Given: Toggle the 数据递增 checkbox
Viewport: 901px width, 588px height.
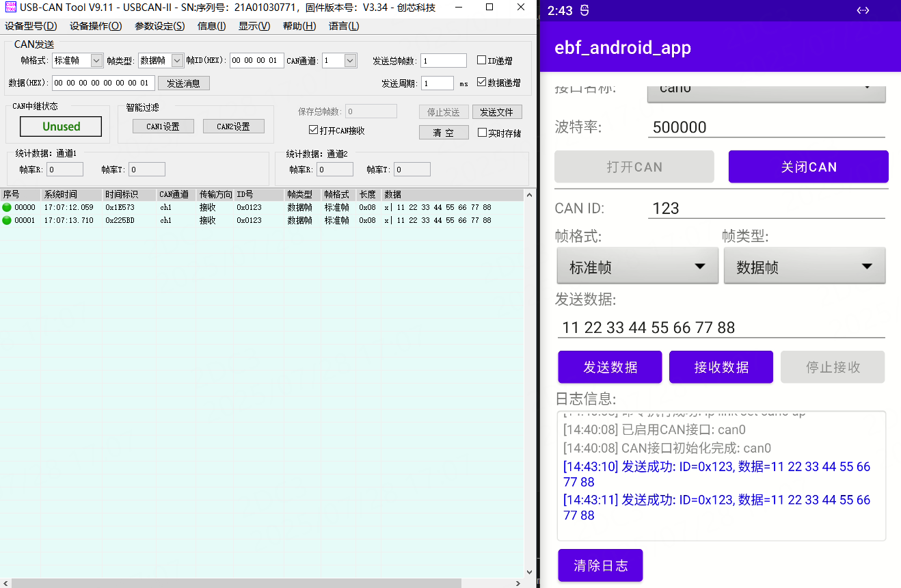Looking at the screenshot, I should point(482,83).
